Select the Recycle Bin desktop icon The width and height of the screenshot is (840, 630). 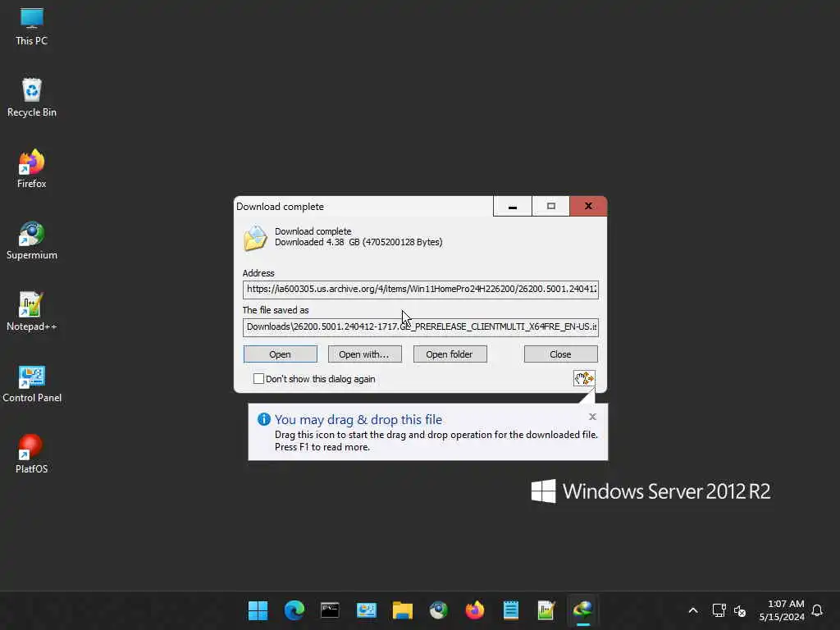tap(32, 98)
